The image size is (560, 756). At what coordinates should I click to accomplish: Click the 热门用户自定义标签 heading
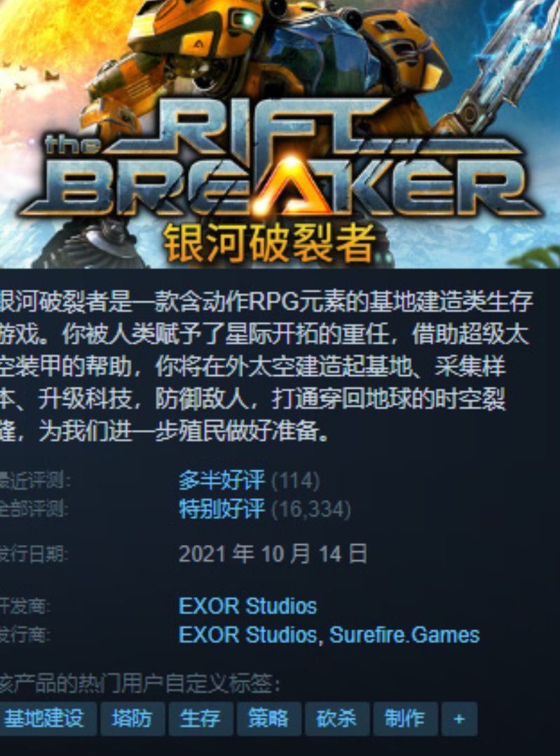pyautogui.click(x=139, y=684)
